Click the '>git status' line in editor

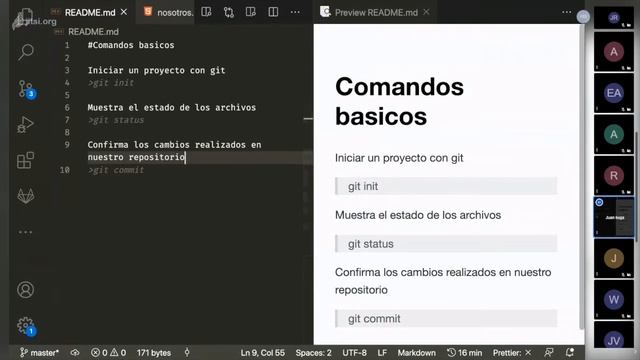pyautogui.click(x=116, y=120)
